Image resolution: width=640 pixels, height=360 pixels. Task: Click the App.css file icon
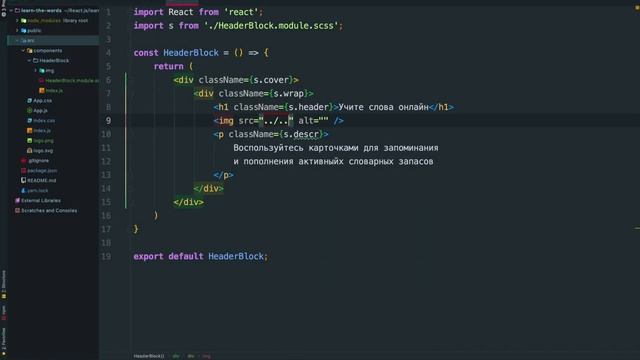pyautogui.click(x=30, y=100)
